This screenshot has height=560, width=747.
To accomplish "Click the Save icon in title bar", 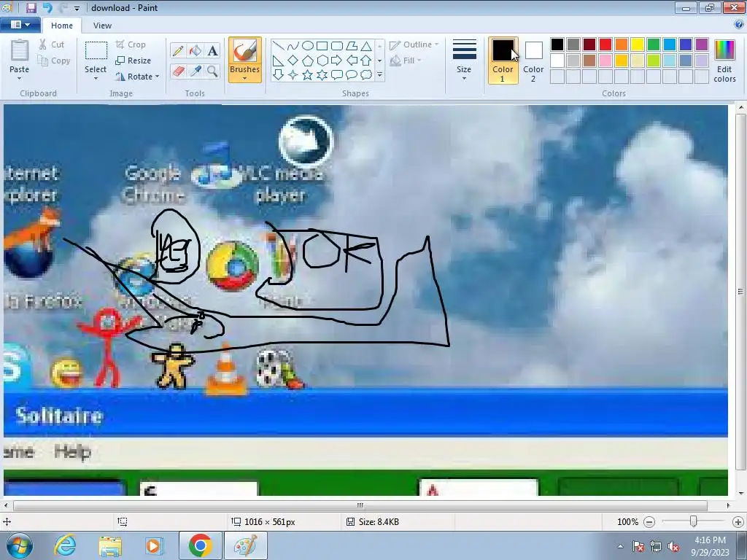I will (x=31, y=7).
